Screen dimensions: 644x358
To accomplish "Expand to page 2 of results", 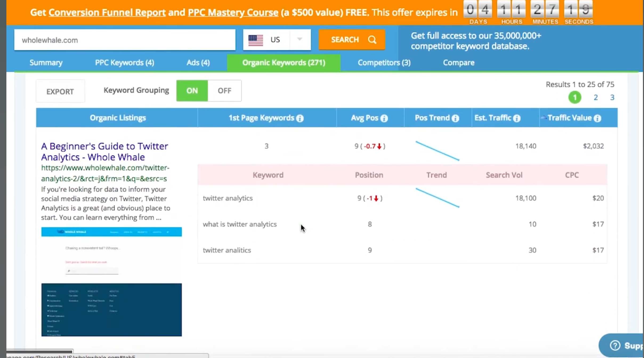I will pyautogui.click(x=596, y=97).
